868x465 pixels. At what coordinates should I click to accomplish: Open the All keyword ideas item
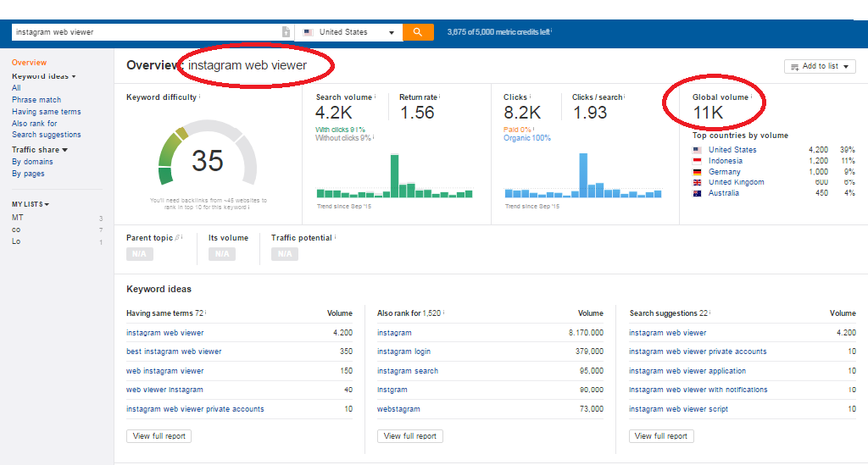(x=16, y=88)
